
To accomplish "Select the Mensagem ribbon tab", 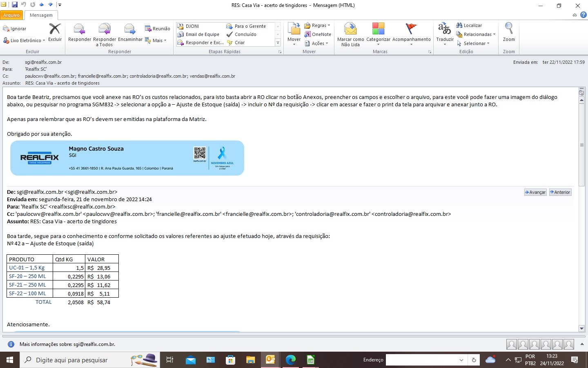I will tap(41, 15).
